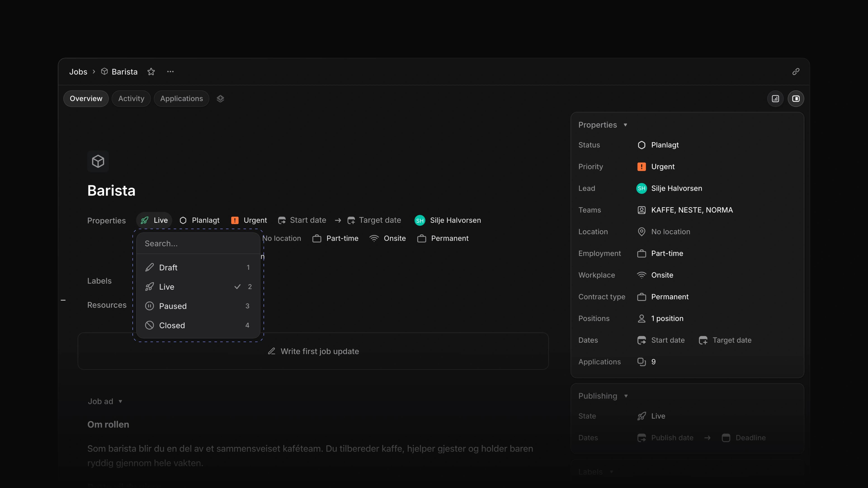Click the Onsite workplace chip below title
Viewport: 868px width, 488px height.
point(388,238)
